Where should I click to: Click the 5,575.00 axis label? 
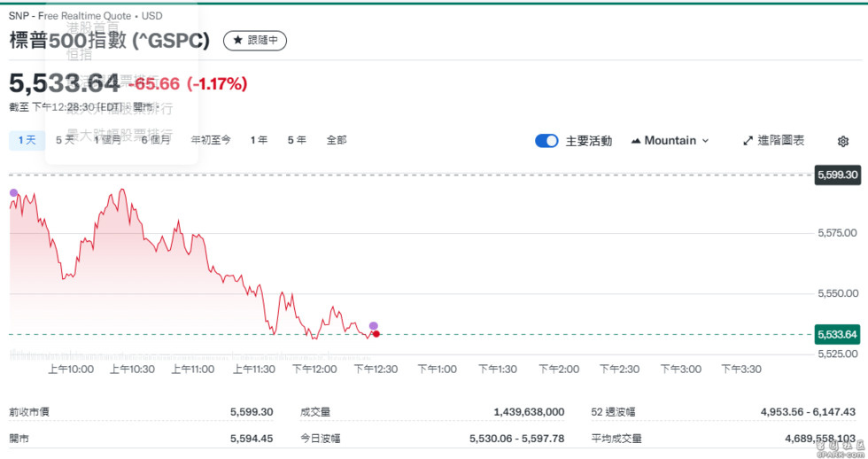coord(838,233)
